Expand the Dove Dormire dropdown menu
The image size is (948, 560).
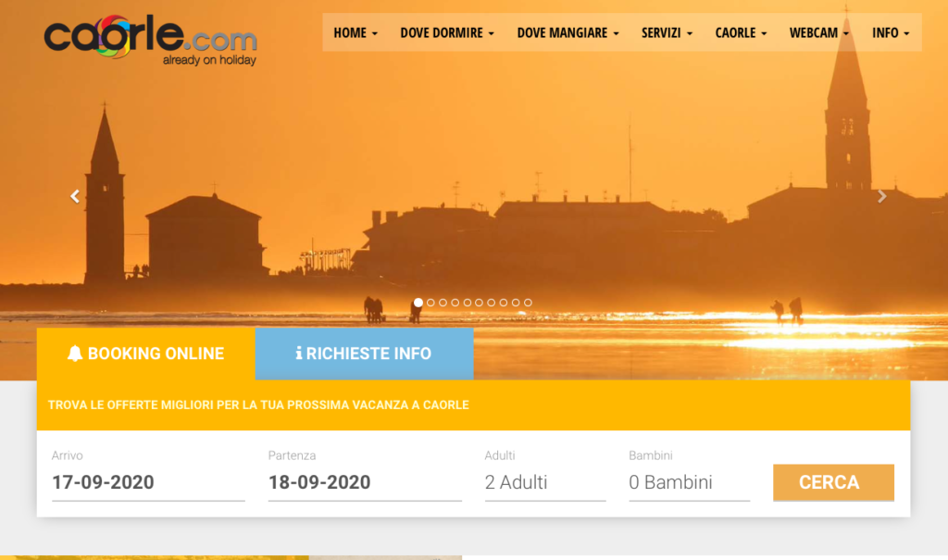click(x=447, y=32)
